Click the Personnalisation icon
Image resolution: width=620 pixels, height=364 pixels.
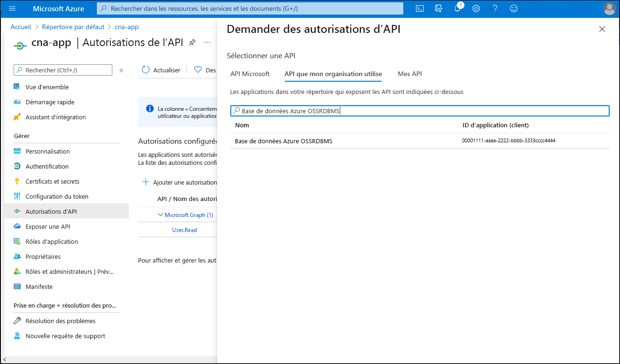click(17, 151)
